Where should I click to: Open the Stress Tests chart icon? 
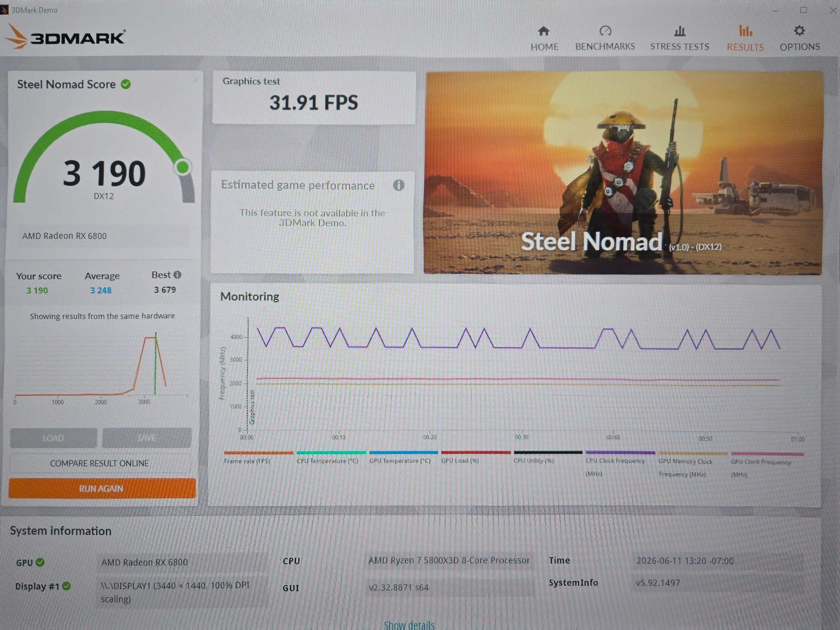pyautogui.click(x=680, y=31)
